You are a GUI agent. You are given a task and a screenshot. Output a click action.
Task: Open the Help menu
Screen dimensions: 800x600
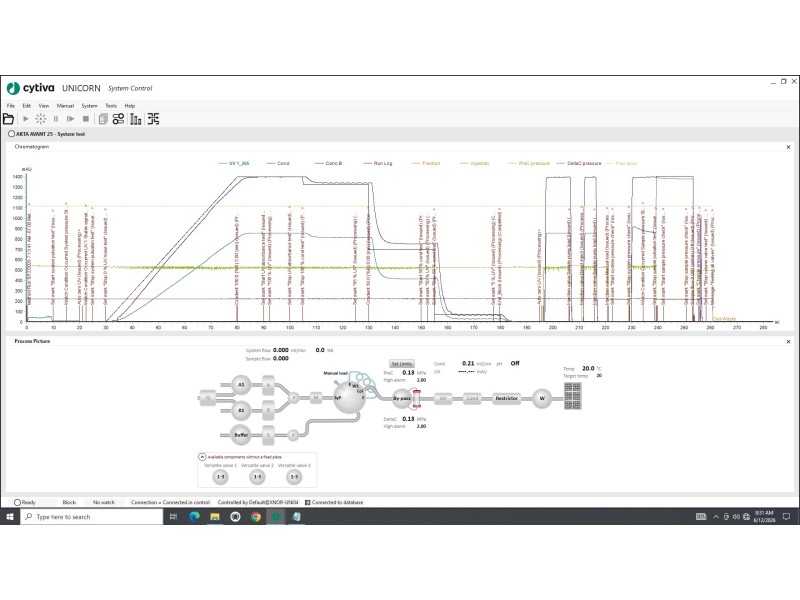pyautogui.click(x=130, y=106)
